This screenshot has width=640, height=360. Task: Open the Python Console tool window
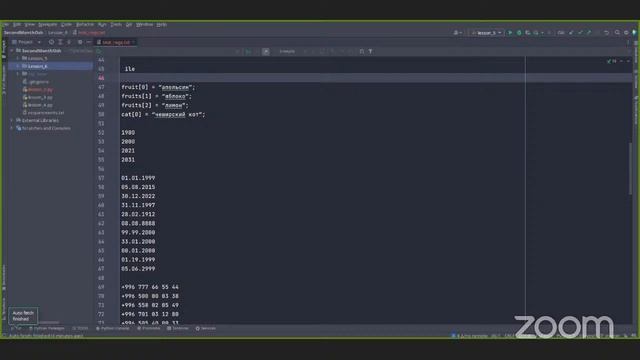point(113,328)
